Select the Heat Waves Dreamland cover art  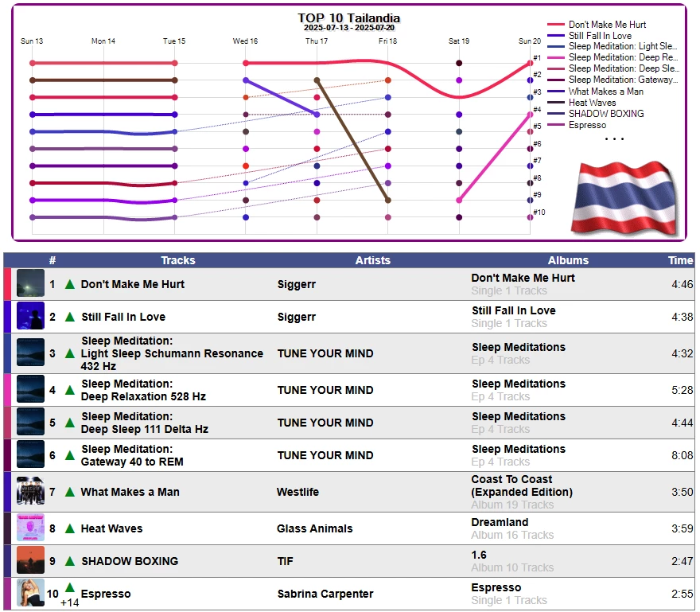[30, 528]
